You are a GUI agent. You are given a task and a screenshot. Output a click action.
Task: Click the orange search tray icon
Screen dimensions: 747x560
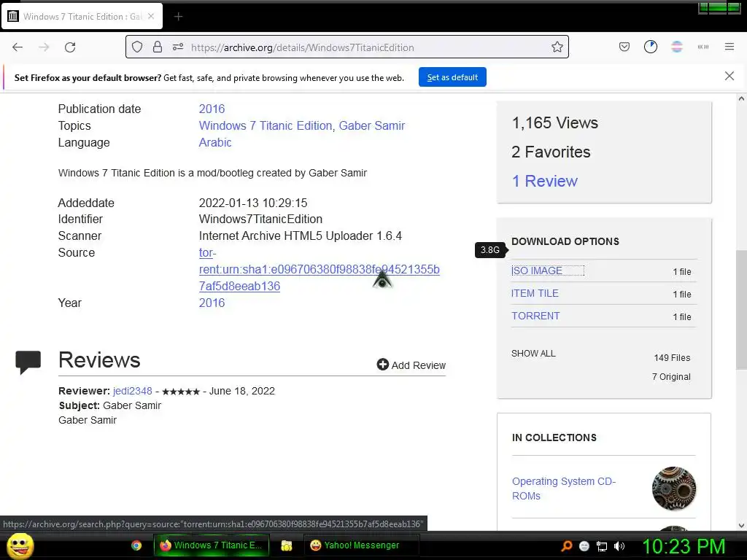pyautogui.click(x=566, y=546)
